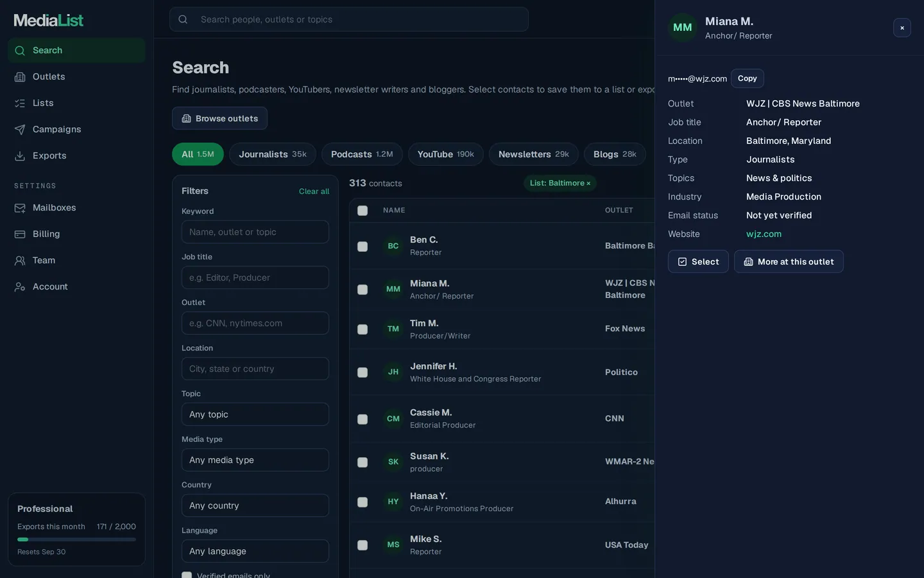Click Cassie M.'s CM avatar
Image resolution: width=924 pixels, height=578 pixels.
pyautogui.click(x=393, y=419)
